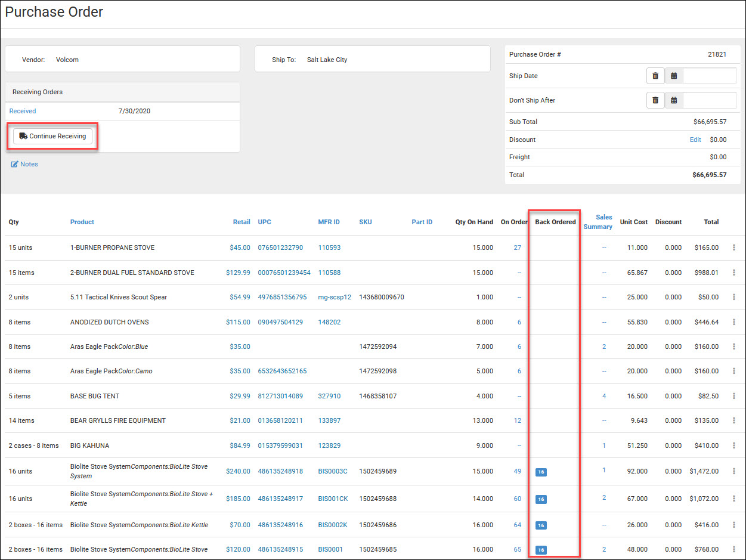The height and width of the screenshot is (560, 746).
Task: Select purchase order number 21821
Action: point(717,54)
